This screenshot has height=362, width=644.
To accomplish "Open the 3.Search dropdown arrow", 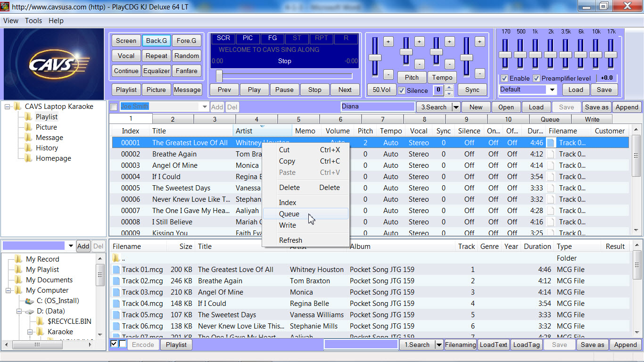I will 456,107.
